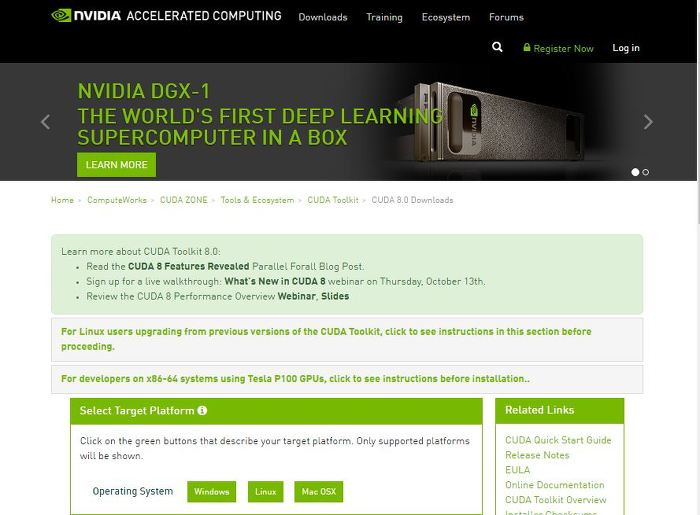Screen dimensions: 700x515
Task: Open EULA link in Related Links
Action: click(x=517, y=470)
